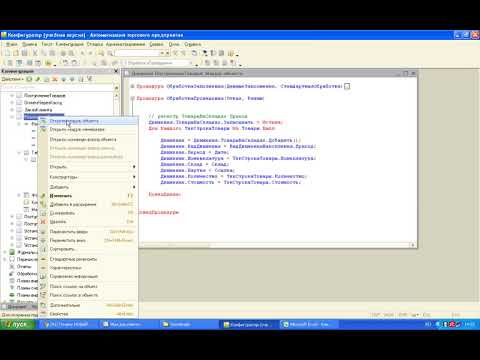Expand the ОбработкаЗаполнения procedure fold marker

pos(132,86)
